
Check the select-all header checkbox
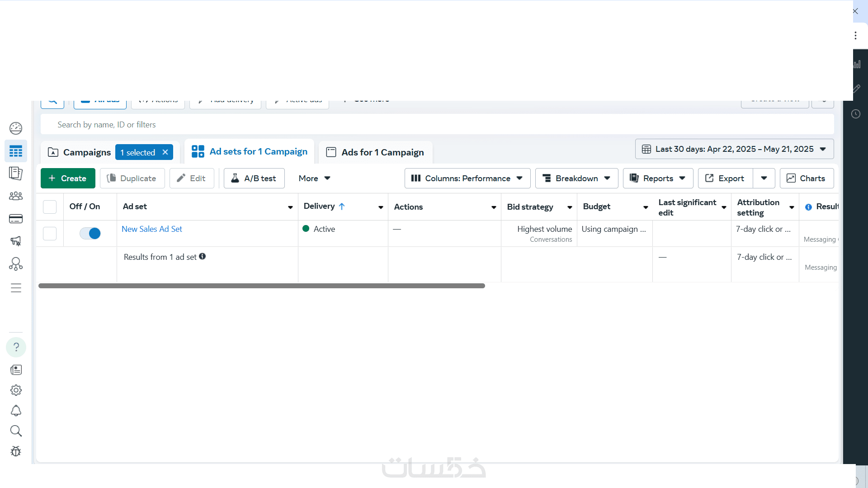coord(50,206)
